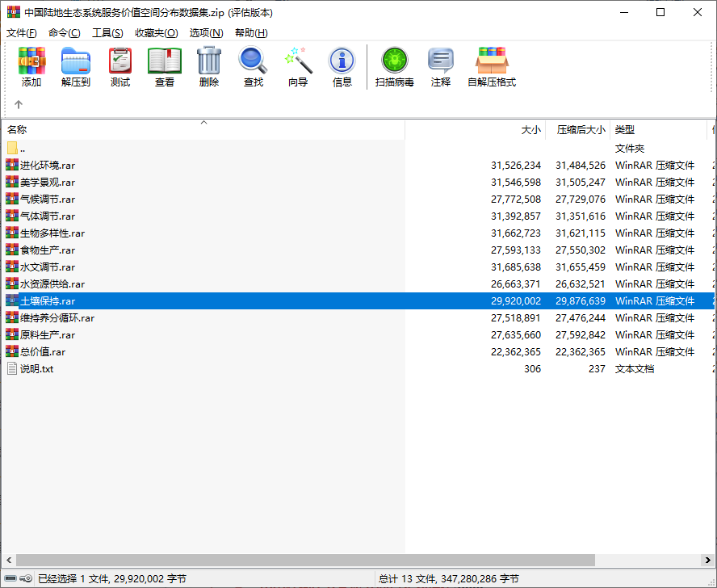Sort by Packed Size (压缩后大小) header
Viewport: 717px width, 588px height.
(578, 130)
